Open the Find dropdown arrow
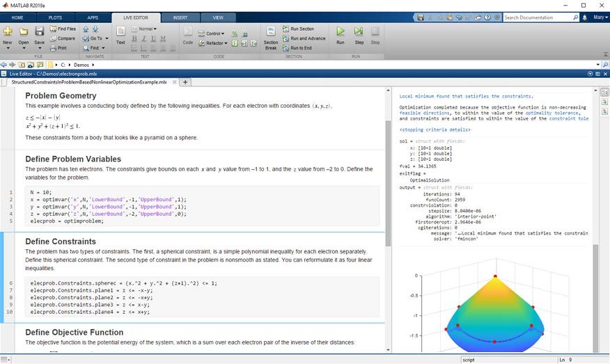The height and width of the screenshot is (364, 610). coord(104,48)
